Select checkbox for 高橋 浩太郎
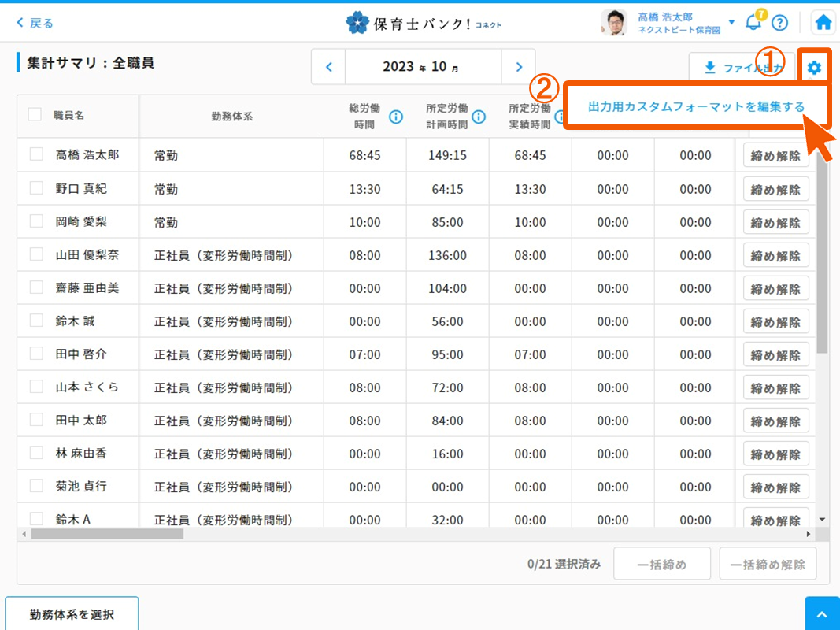This screenshot has height=630, width=840. tap(36, 154)
